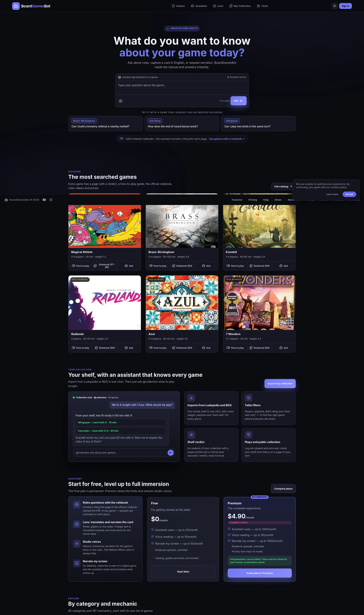Click the How to play book icon on Brass: Birmingham
The image size is (364, 615).
coord(151,266)
